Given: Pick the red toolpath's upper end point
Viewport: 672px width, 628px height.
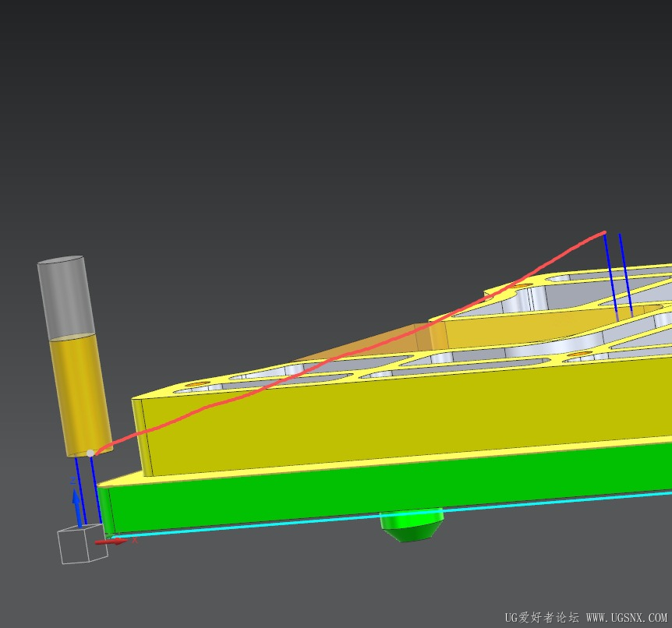Looking at the screenshot, I should [x=603, y=232].
